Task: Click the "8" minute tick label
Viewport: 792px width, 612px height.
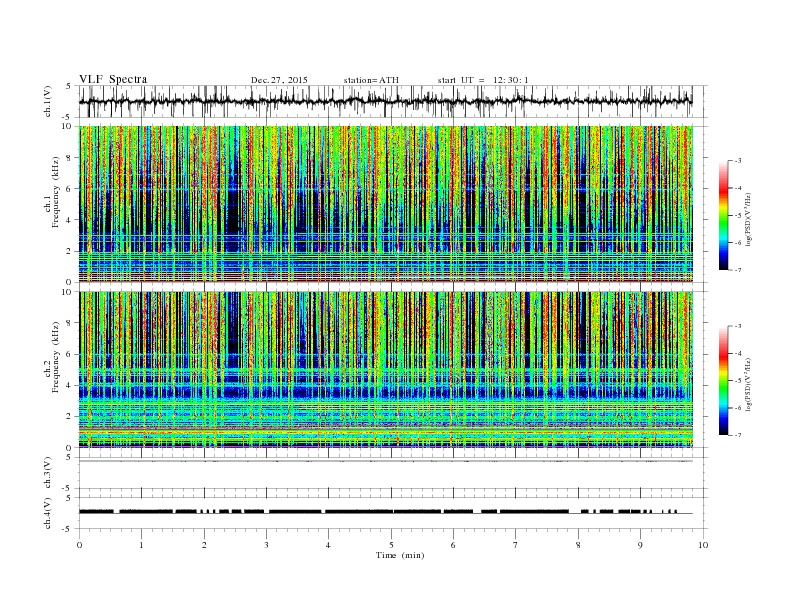Action: point(578,545)
